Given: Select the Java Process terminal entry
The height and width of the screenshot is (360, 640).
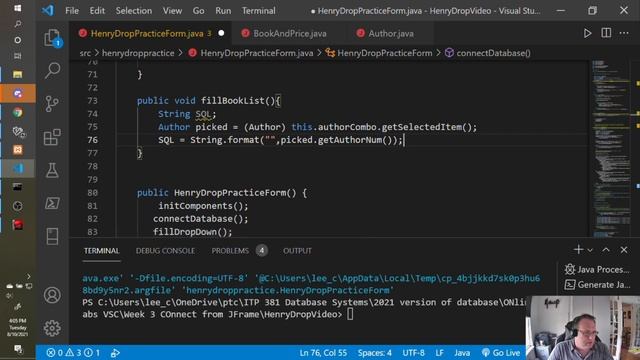Looking at the screenshot, I should click(598, 269).
